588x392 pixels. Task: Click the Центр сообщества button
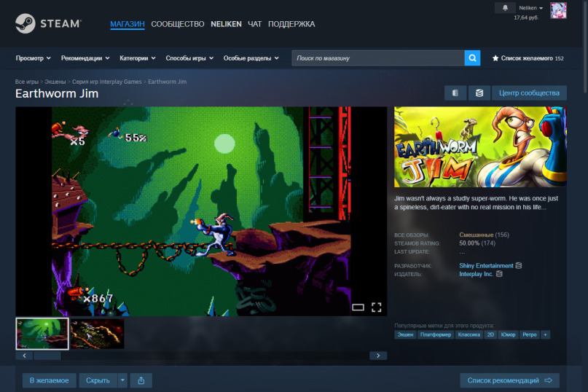pos(529,93)
